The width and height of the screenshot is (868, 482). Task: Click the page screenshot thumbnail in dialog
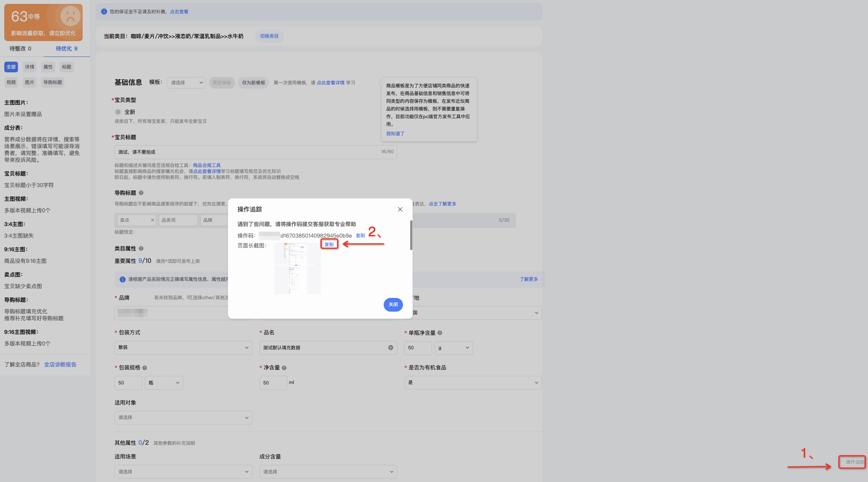tap(298, 268)
